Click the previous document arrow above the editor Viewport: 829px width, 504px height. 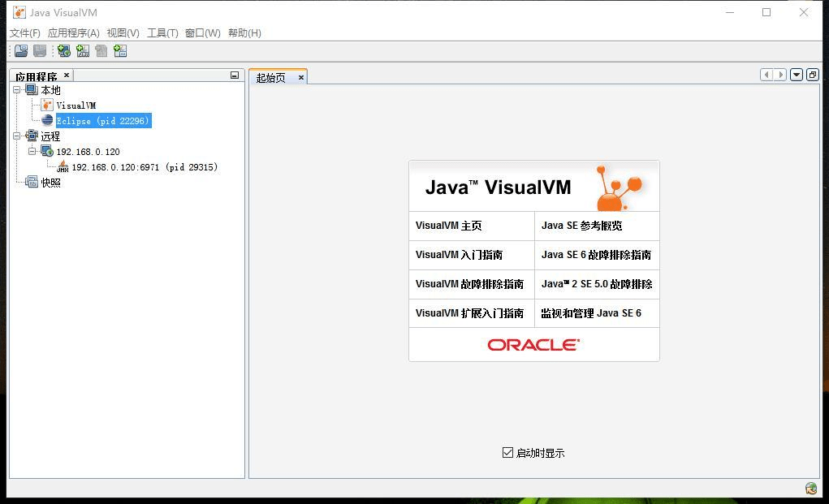tap(766, 74)
